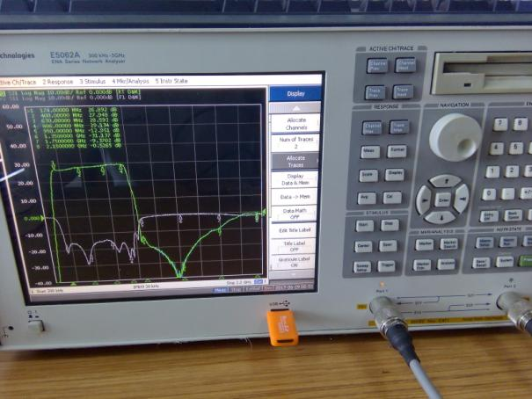Push the Back Space key
The image size is (532, 399).
[x=513, y=215]
